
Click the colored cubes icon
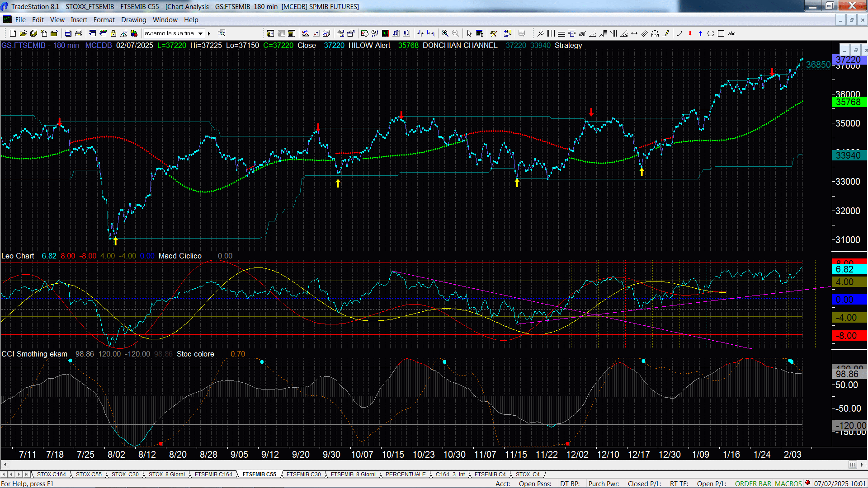(x=134, y=33)
